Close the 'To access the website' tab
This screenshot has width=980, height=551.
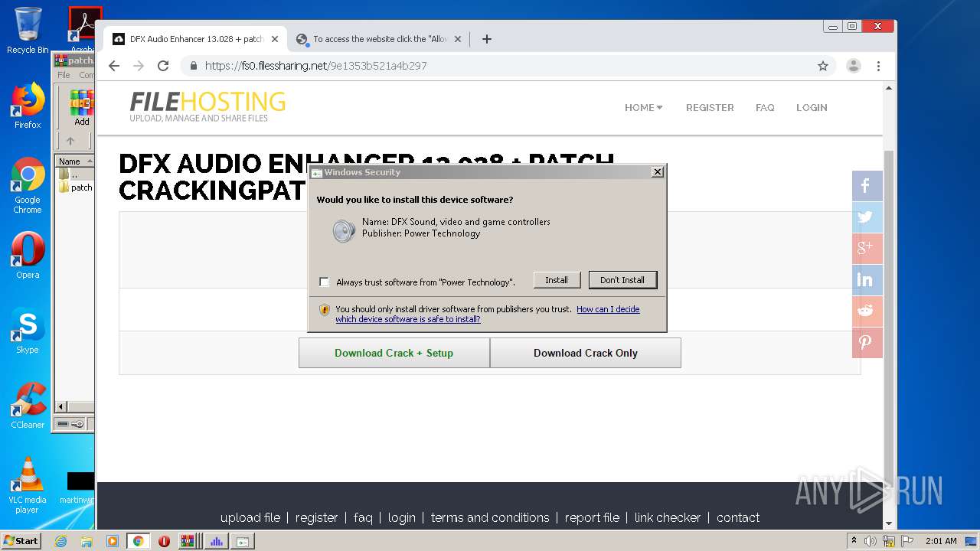coord(458,39)
